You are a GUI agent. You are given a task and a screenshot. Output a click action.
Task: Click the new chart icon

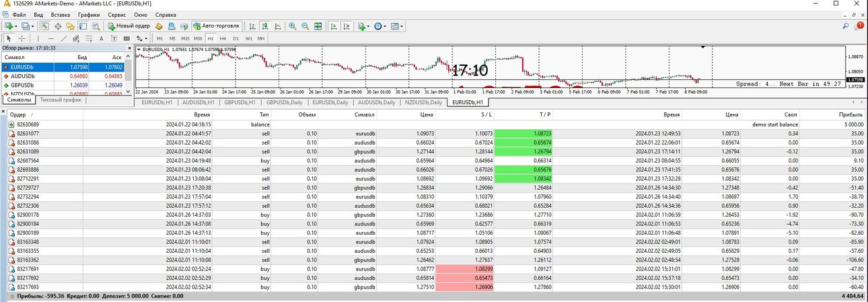click(x=9, y=26)
